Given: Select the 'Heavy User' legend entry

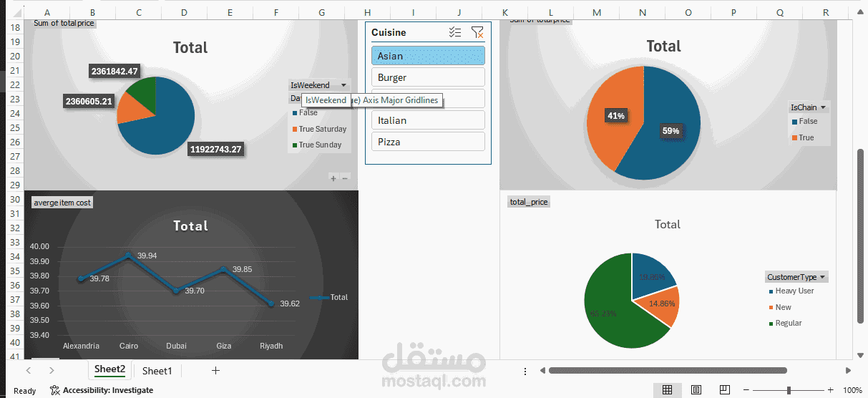Looking at the screenshot, I should (791, 291).
